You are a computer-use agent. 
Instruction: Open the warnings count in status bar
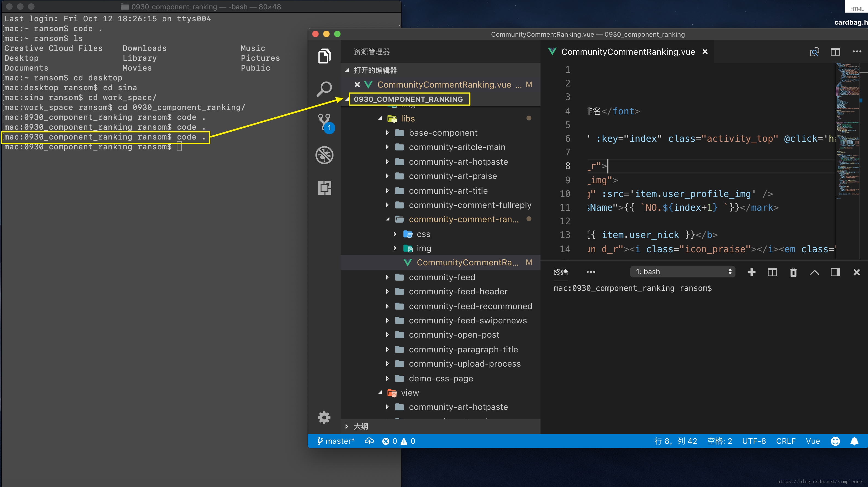click(408, 441)
